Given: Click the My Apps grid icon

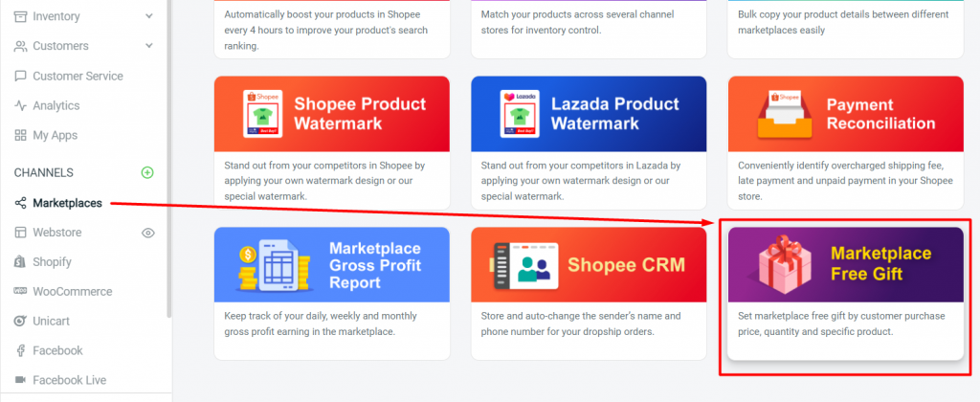Looking at the screenshot, I should pyautogui.click(x=21, y=135).
